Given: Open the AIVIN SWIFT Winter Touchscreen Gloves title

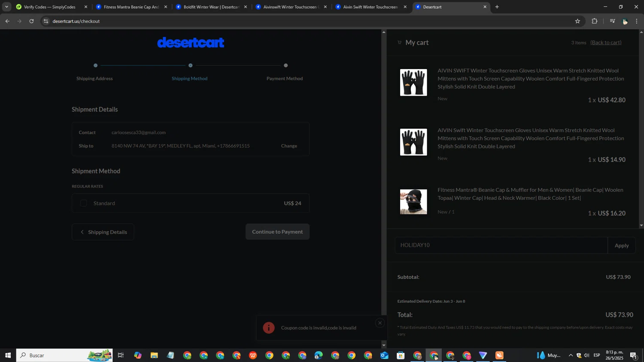Looking at the screenshot, I should pyautogui.click(x=531, y=78).
